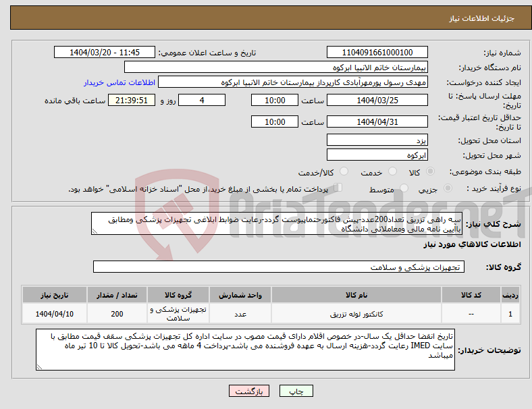This screenshot has height=409, width=532.
Task: Click the need number field 1104091661000100
Action: 377,53
